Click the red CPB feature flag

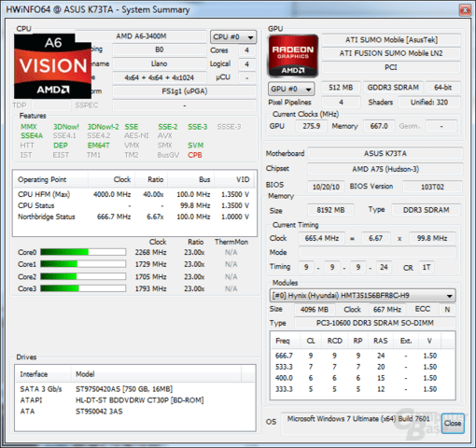(x=195, y=155)
